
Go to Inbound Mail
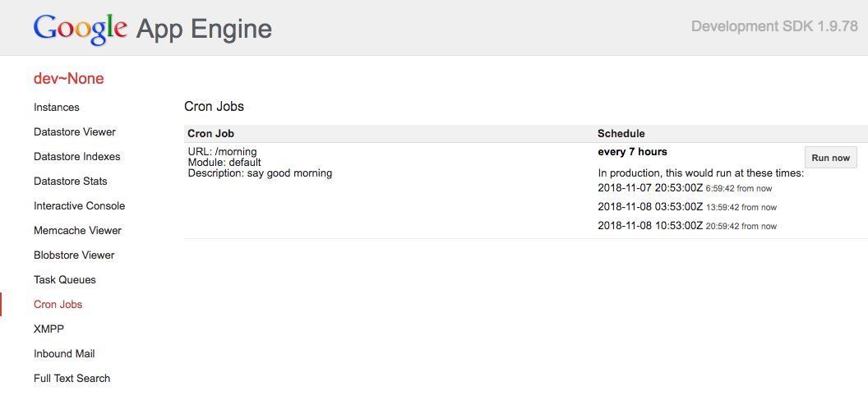[64, 354]
